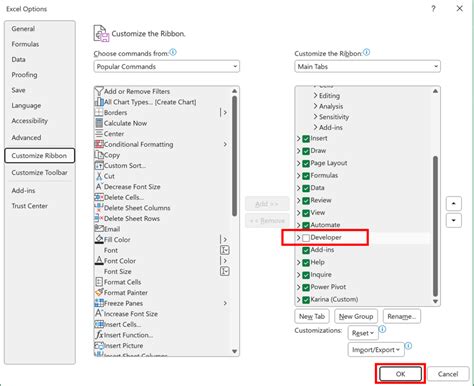The width and height of the screenshot is (474, 386).
Task: Open the Trust Center category
Action: pyautogui.click(x=30, y=206)
